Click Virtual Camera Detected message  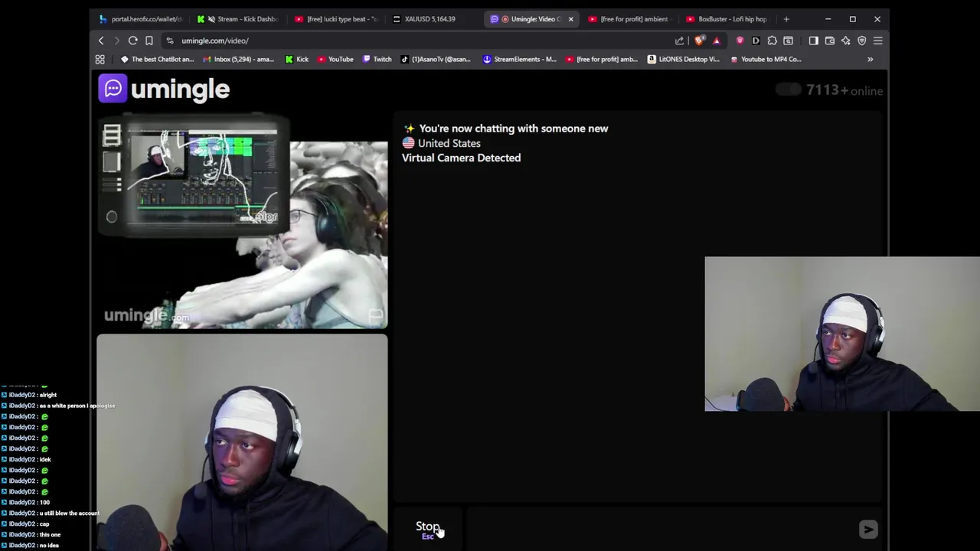click(461, 158)
